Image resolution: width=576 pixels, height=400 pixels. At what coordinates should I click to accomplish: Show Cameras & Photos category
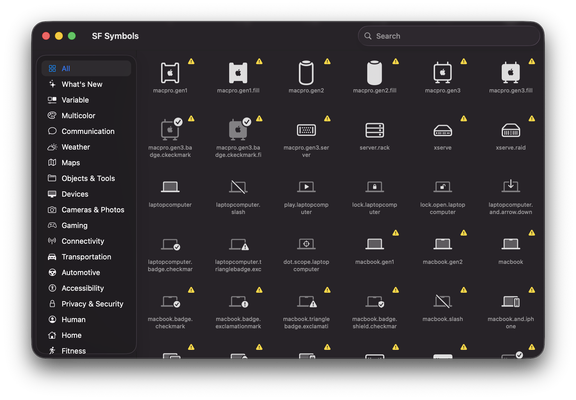[86, 210]
